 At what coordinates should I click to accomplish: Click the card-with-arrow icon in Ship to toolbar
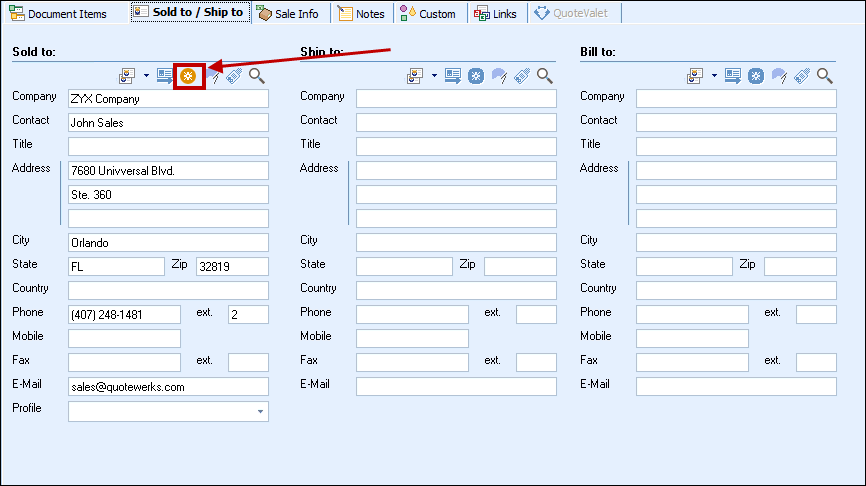pos(453,76)
